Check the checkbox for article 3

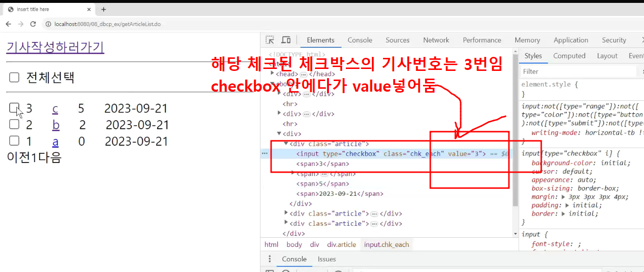[x=14, y=108]
